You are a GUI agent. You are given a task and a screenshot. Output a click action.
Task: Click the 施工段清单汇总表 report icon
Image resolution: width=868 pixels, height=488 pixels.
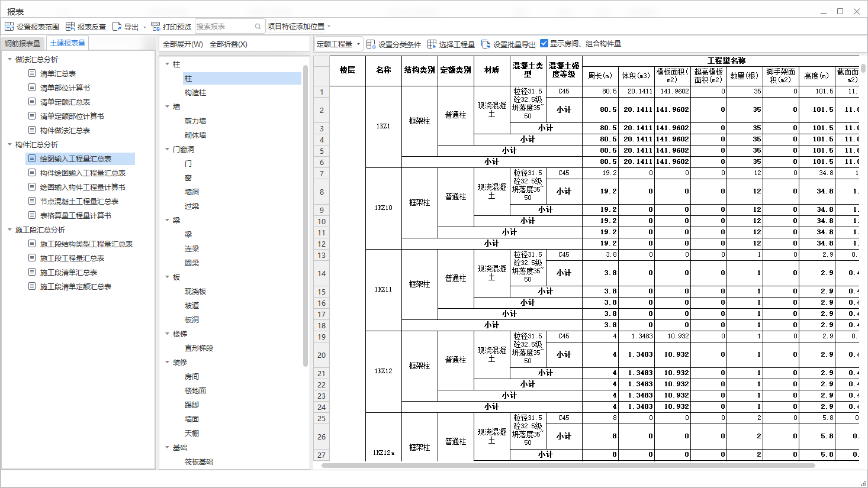(x=32, y=272)
